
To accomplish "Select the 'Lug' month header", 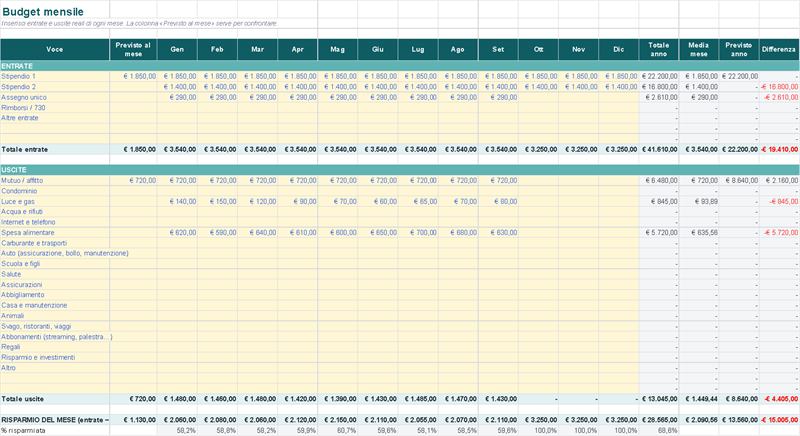I will pyautogui.click(x=418, y=49).
